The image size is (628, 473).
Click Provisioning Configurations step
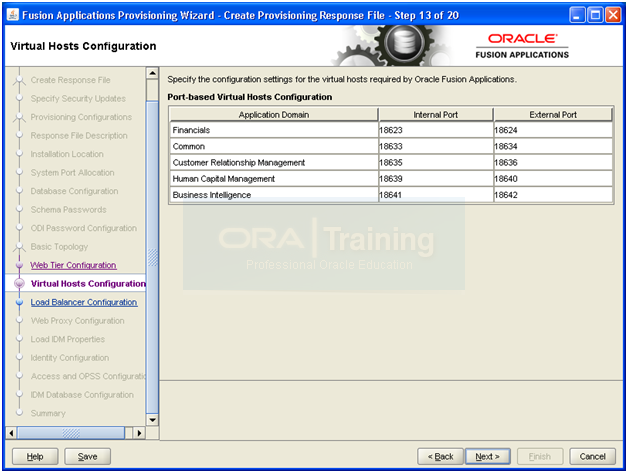click(81, 117)
